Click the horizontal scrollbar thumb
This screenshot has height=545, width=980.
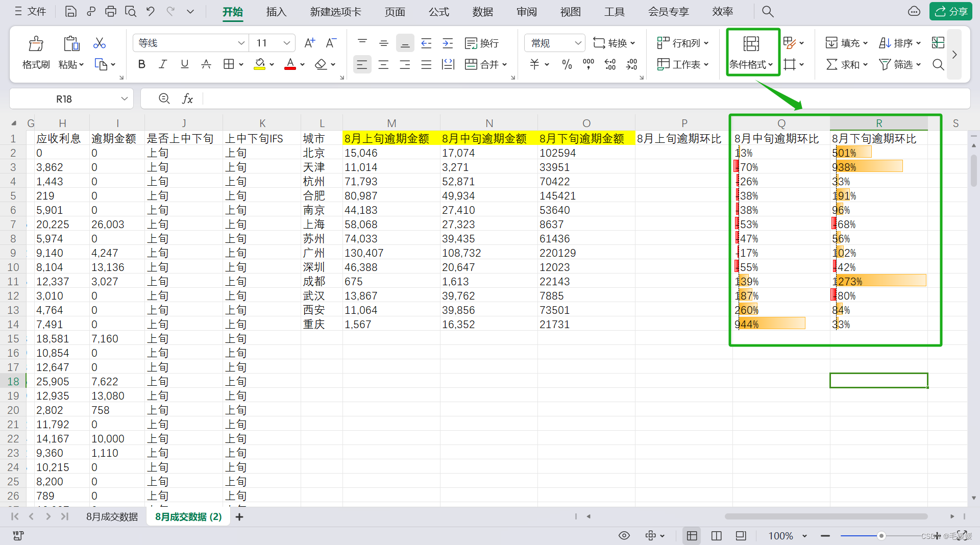[826, 516]
